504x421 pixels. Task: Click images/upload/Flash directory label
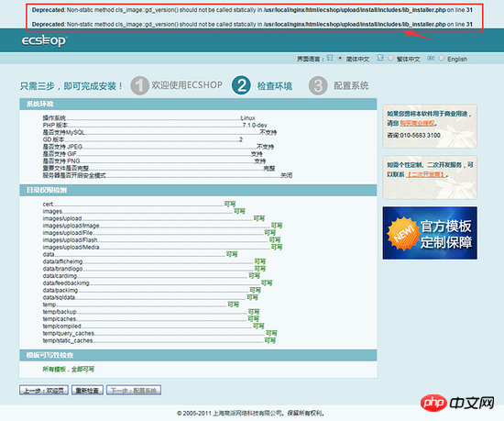[70, 240]
